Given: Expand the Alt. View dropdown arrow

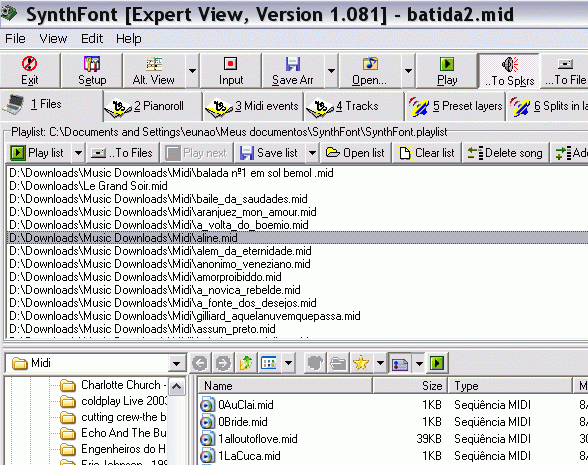Looking at the screenshot, I should click(192, 71).
